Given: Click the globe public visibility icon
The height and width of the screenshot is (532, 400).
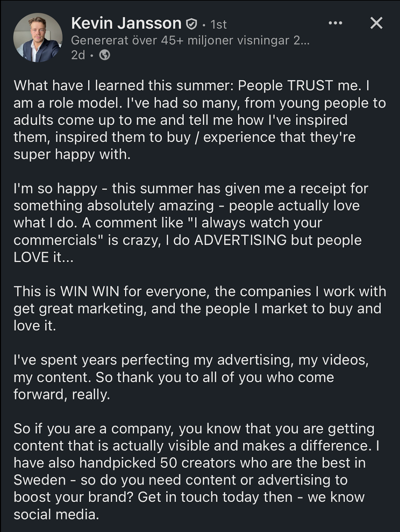Looking at the screenshot, I should [105, 55].
